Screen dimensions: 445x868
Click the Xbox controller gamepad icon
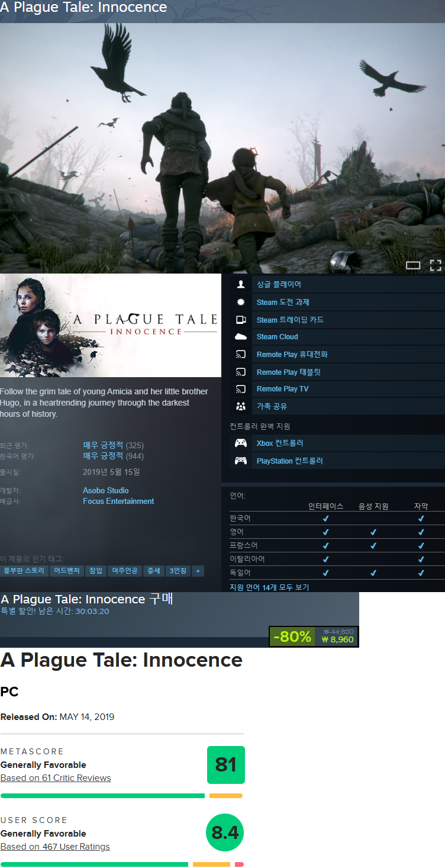241,443
